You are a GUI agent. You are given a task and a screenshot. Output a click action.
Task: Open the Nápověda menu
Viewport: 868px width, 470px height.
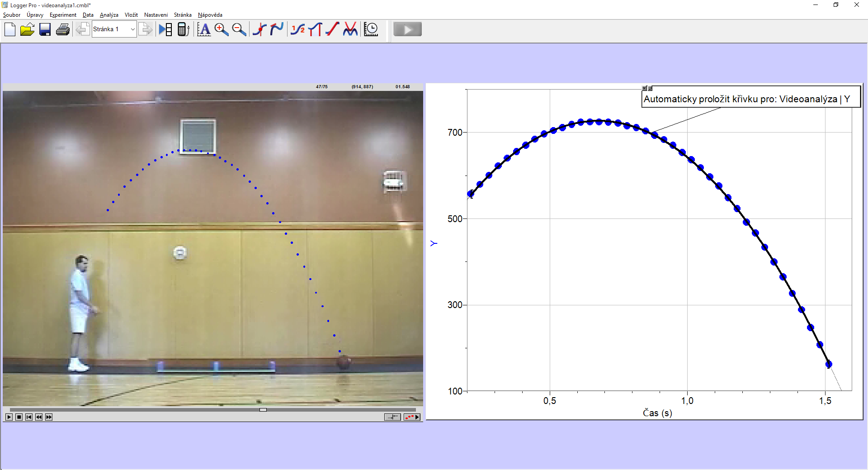[210, 15]
